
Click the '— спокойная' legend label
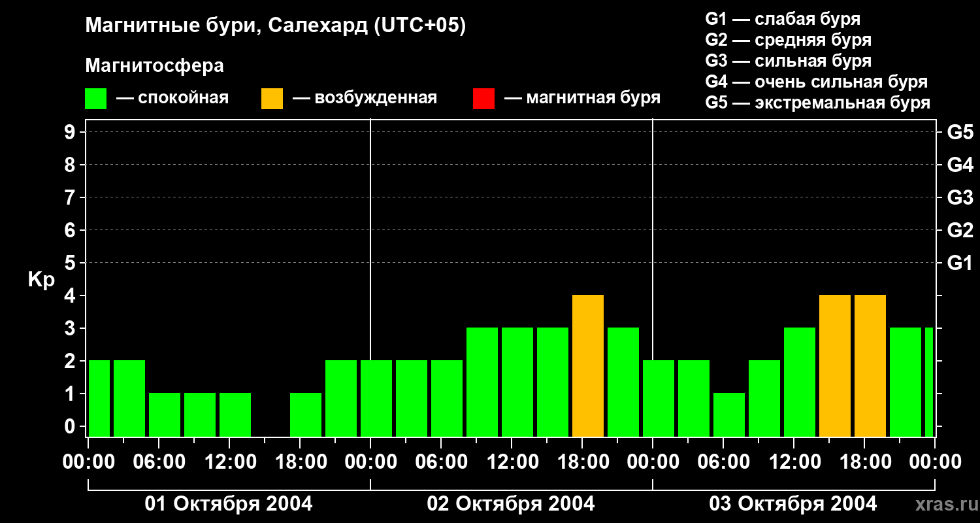coord(172,98)
